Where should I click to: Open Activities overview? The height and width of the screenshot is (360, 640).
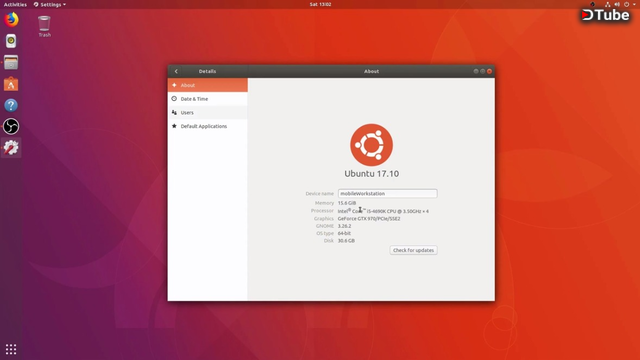point(15,4)
